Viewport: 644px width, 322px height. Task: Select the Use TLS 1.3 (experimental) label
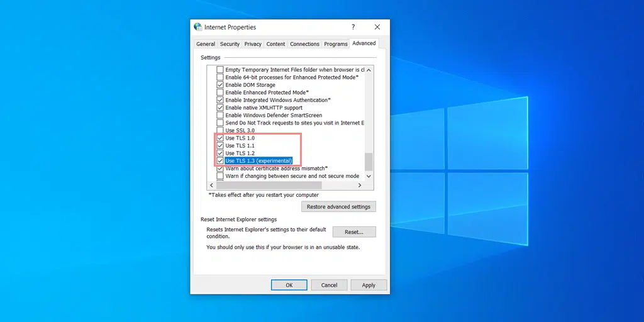coord(258,160)
